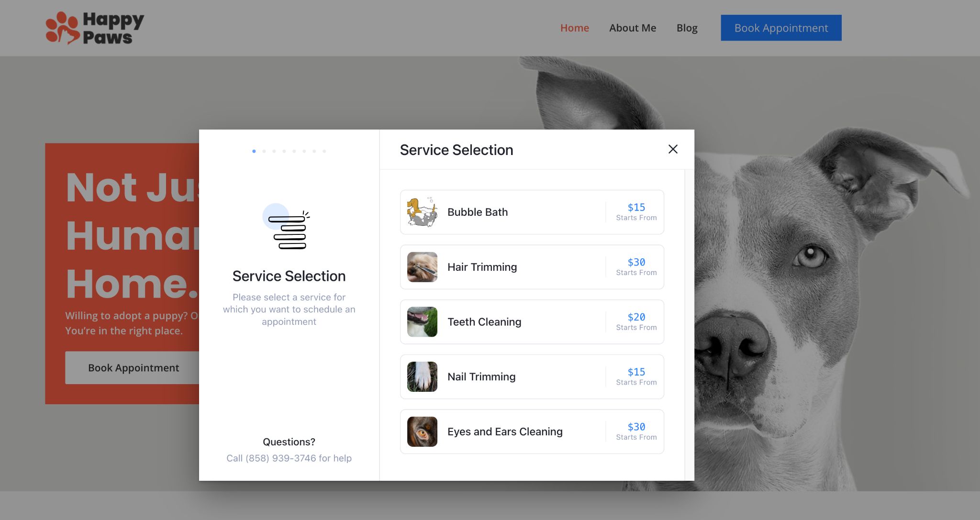Close the Service Selection modal
The height and width of the screenshot is (520, 980).
pos(673,149)
